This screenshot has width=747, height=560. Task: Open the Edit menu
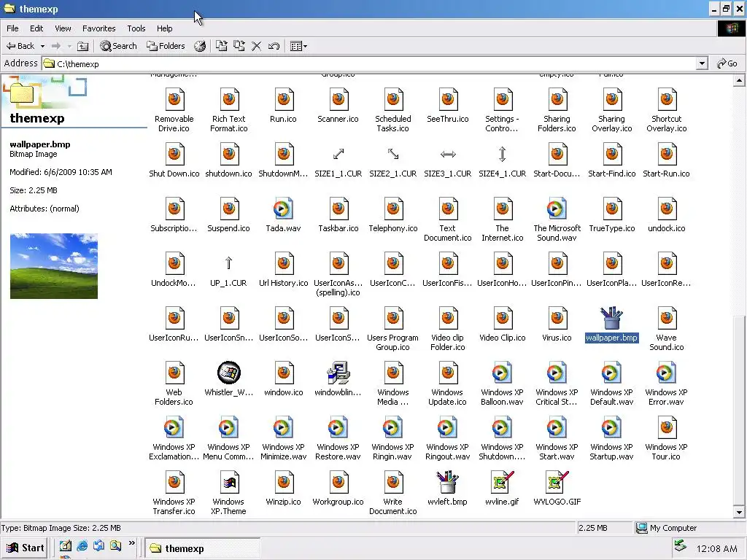(36, 28)
